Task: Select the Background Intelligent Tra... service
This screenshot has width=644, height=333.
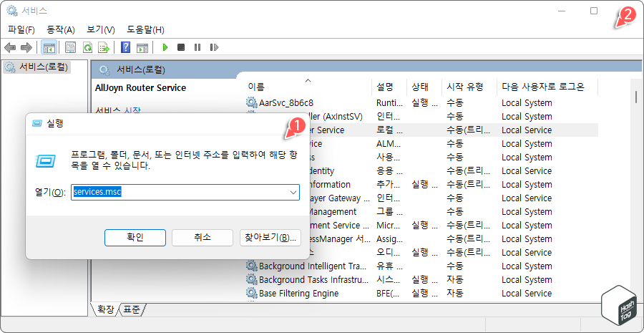Action: tap(421, 266)
